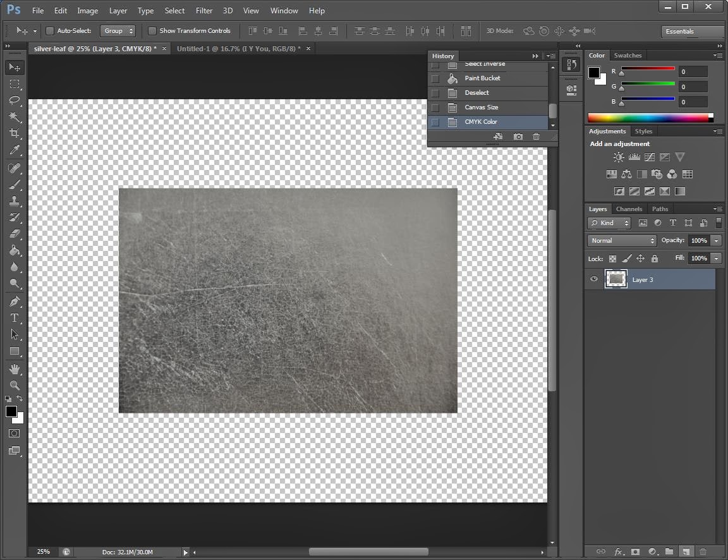728x560 pixels.
Task: Hide Layer 3 using eye icon
Action: click(594, 279)
